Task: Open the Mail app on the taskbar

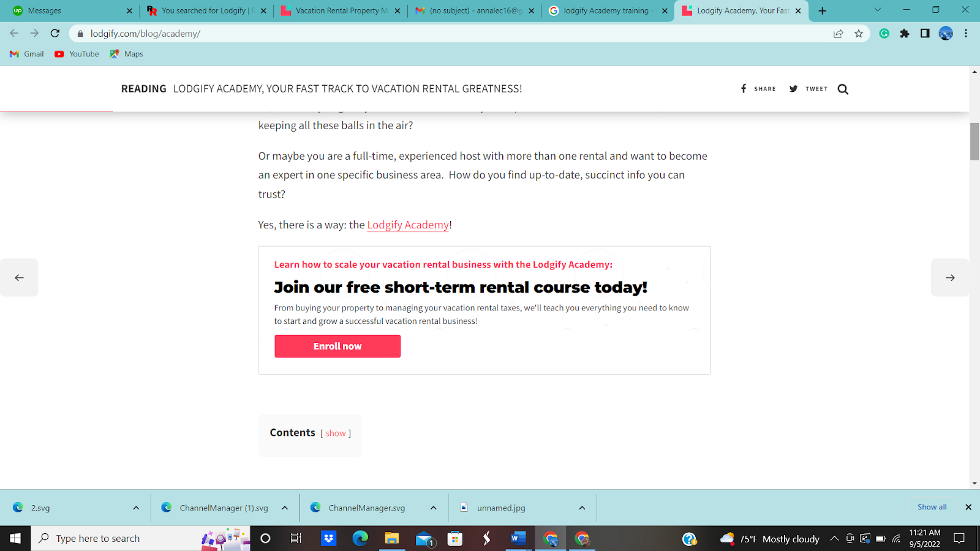Action: tap(424, 539)
